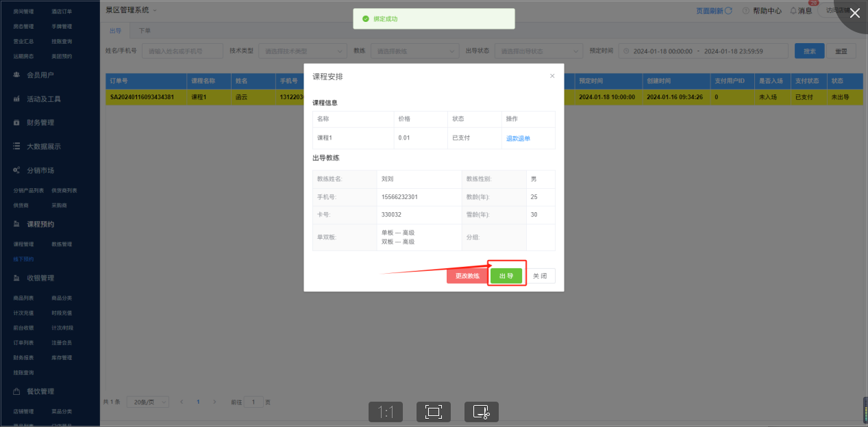Click the red 更改教练 button
The image size is (868, 427).
pos(467,276)
